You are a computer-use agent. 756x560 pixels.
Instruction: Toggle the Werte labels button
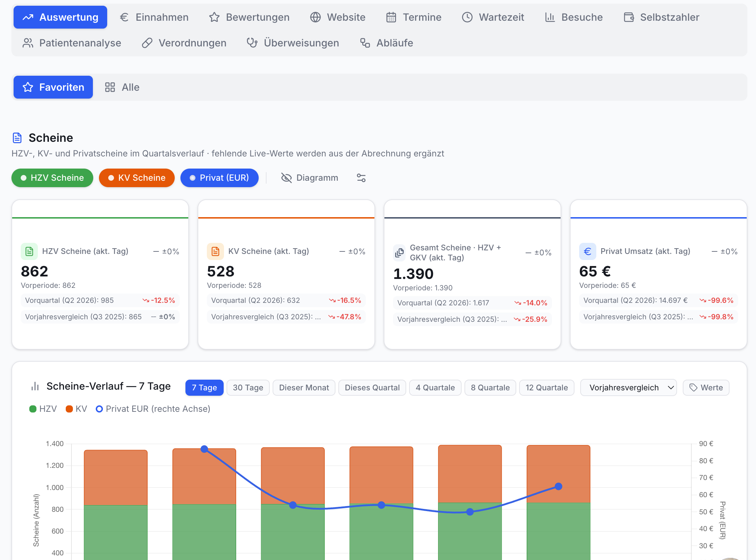(706, 387)
